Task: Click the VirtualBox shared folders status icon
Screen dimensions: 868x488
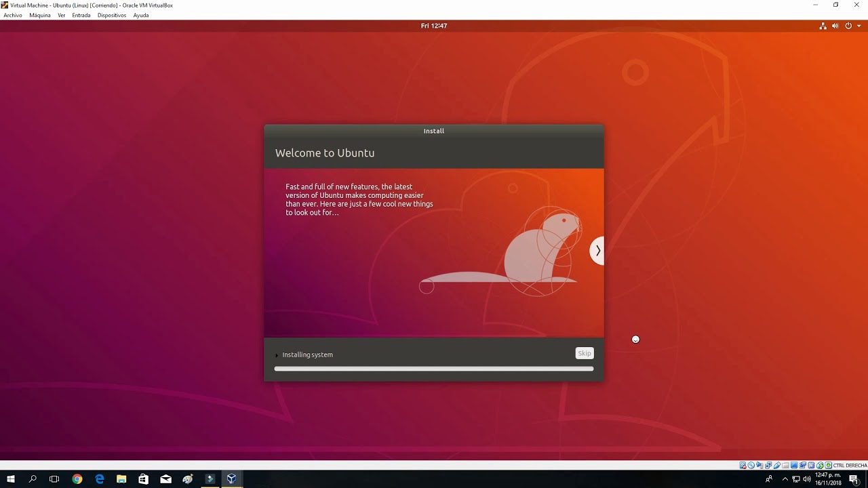Action: [786, 466]
